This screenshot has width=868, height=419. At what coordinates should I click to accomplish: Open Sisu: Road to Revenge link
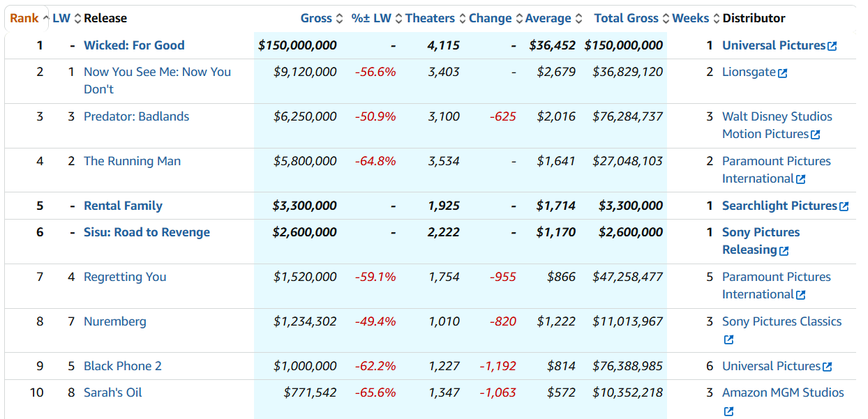tap(147, 232)
